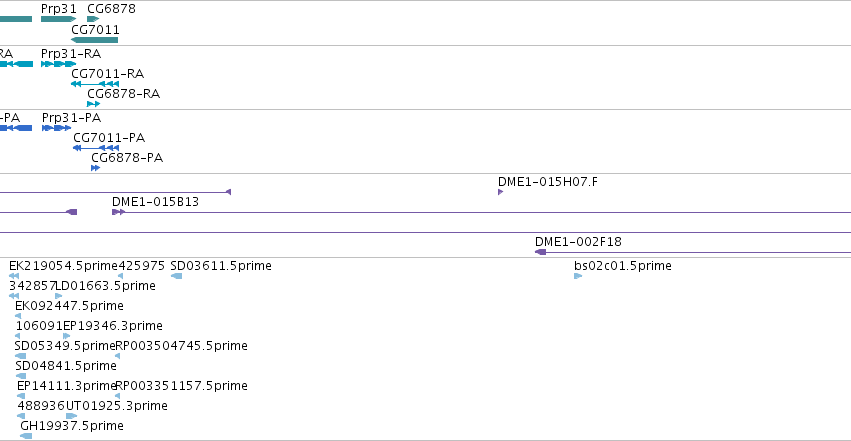
Task: Click the DME1-002F18 clone end arrow
Action: click(541, 252)
